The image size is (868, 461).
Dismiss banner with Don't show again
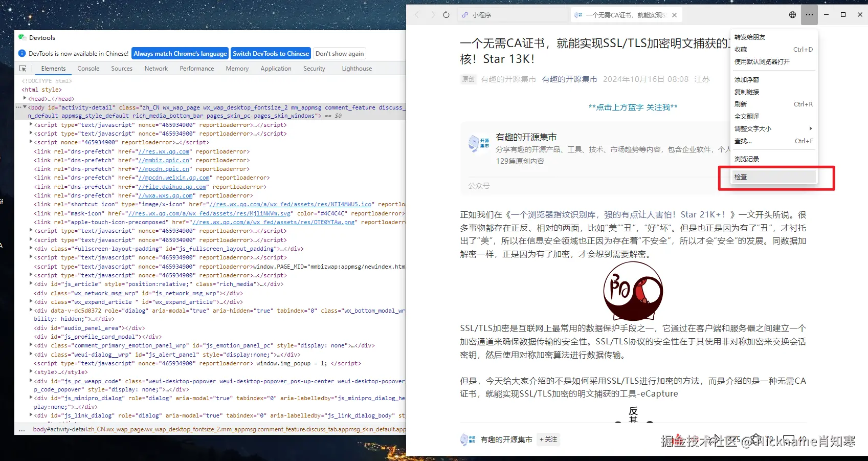[340, 54]
